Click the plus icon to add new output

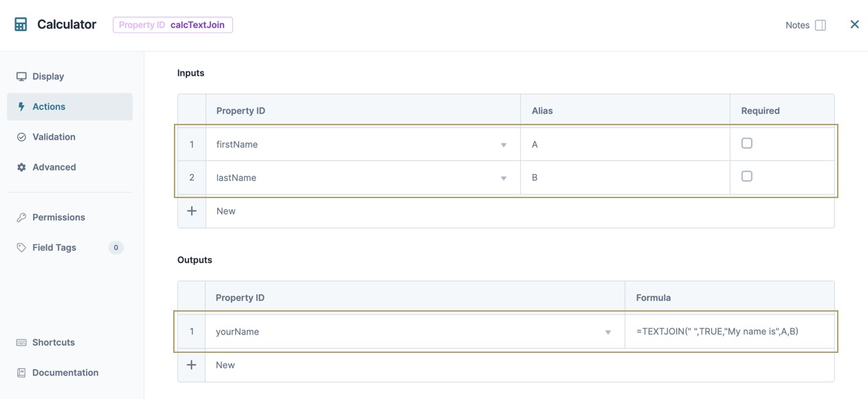(192, 365)
